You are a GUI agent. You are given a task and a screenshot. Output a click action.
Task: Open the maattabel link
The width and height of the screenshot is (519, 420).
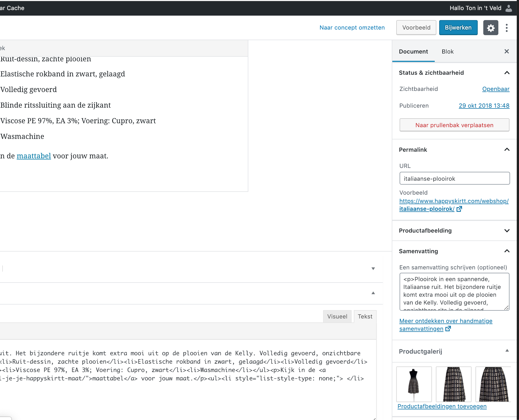pyautogui.click(x=34, y=156)
